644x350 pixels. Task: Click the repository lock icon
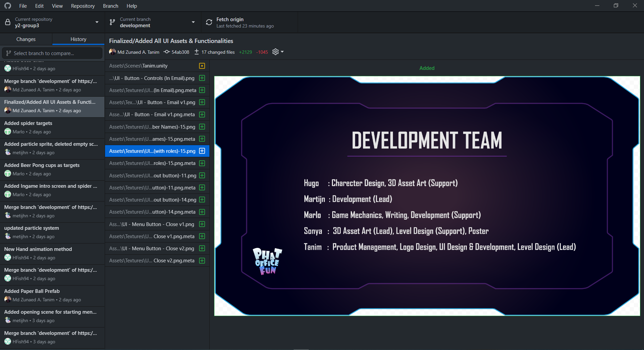(x=8, y=23)
